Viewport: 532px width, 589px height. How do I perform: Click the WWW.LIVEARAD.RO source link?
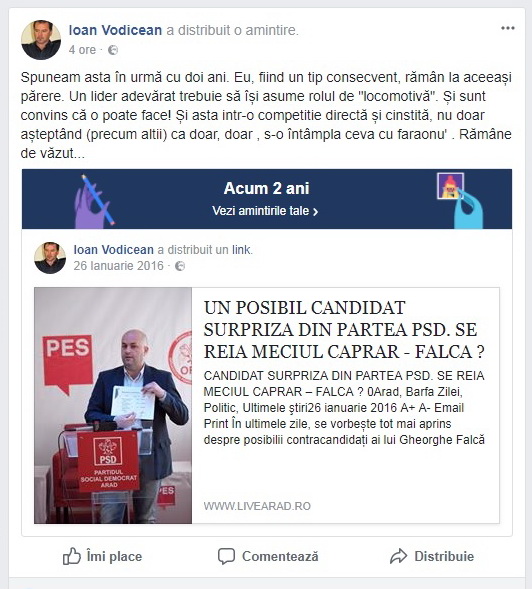257,506
